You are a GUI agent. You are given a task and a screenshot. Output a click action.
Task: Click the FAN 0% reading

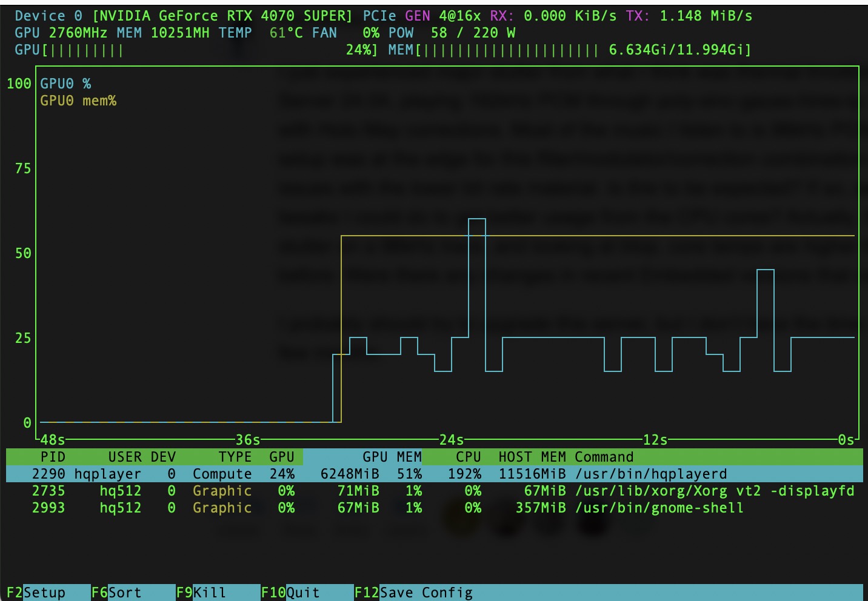[x=346, y=33]
